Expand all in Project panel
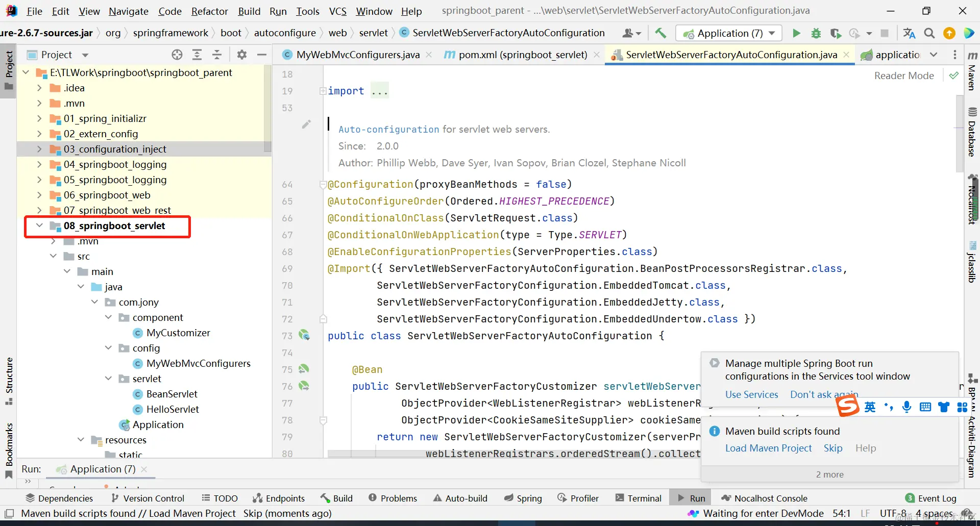The width and height of the screenshot is (980, 526). tap(197, 55)
